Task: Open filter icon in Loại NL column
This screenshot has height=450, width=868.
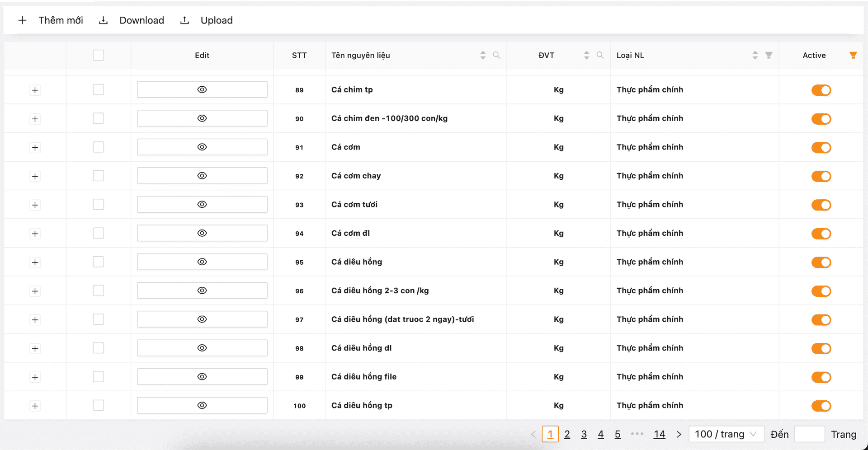Action: pyautogui.click(x=769, y=55)
